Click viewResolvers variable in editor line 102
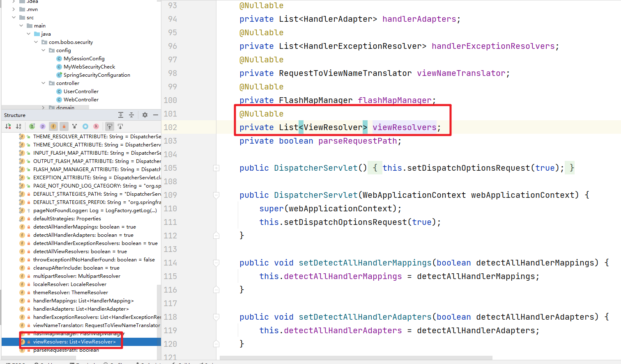The height and width of the screenshot is (364, 621). tap(405, 127)
